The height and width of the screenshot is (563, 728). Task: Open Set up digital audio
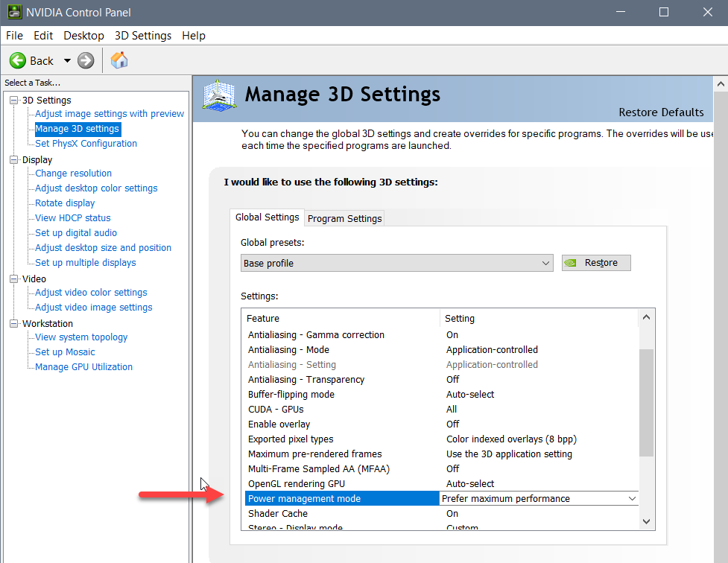click(76, 232)
